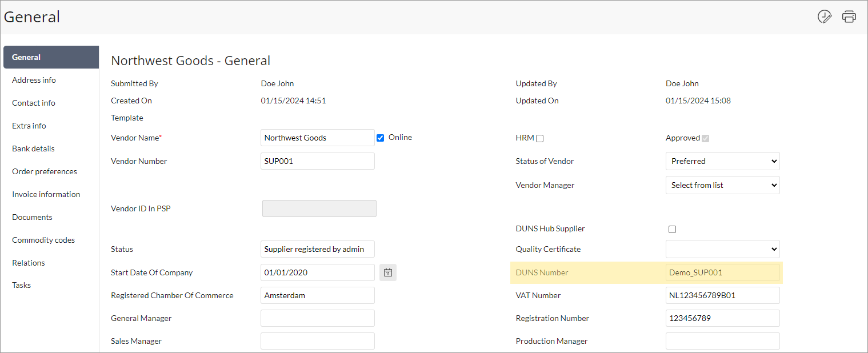This screenshot has height=353, width=868.
Task: Open Commodity codes section
Action: (x=43, y=240)
